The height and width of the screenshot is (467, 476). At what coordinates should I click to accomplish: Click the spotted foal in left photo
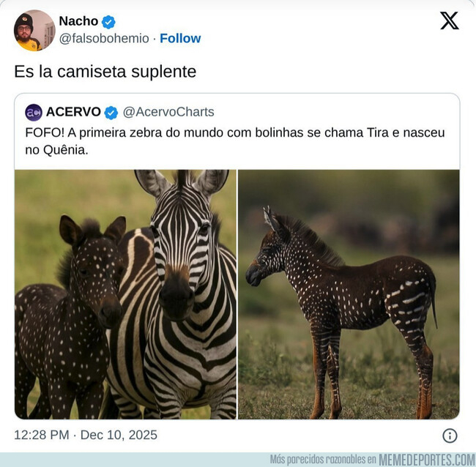[70, 315]
